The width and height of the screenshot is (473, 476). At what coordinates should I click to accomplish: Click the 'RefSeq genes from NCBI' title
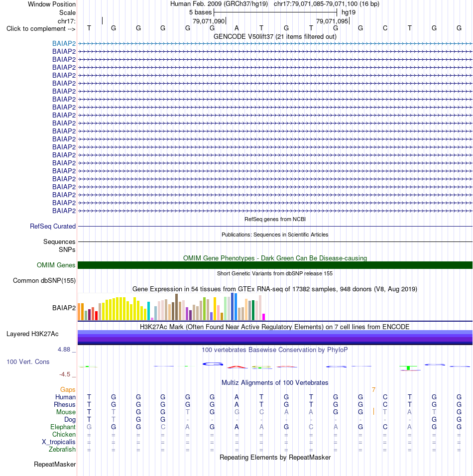tap(275, 219)
